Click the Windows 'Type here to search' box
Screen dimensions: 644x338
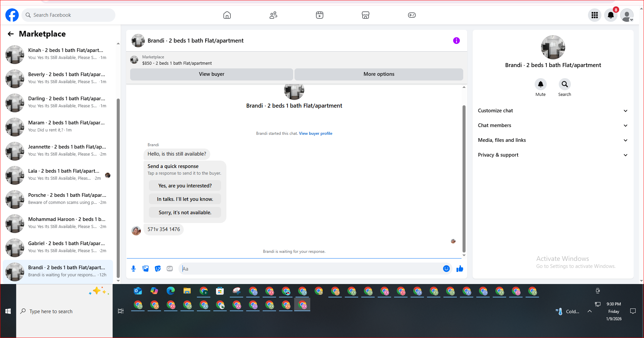[64, 312]
